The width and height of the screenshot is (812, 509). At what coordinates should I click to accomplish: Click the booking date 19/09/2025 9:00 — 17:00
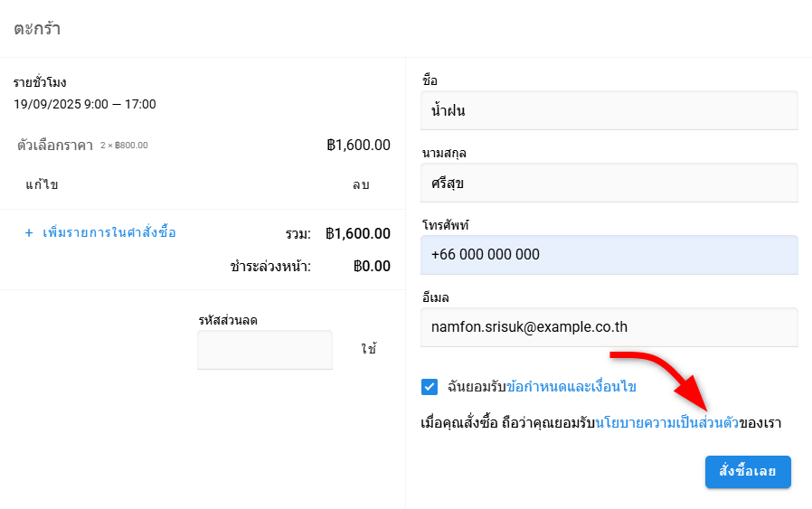pos(85,104)
